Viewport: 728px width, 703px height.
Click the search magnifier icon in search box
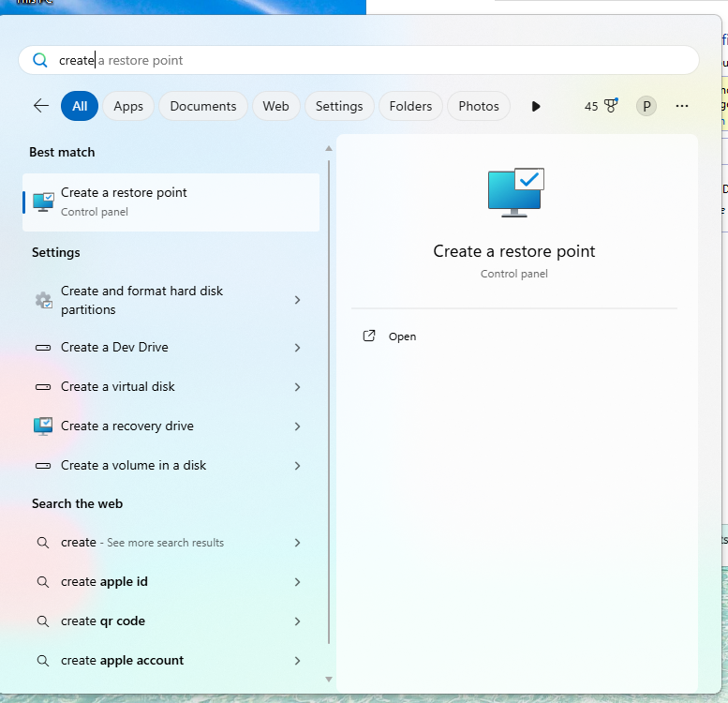coord(40,60)
